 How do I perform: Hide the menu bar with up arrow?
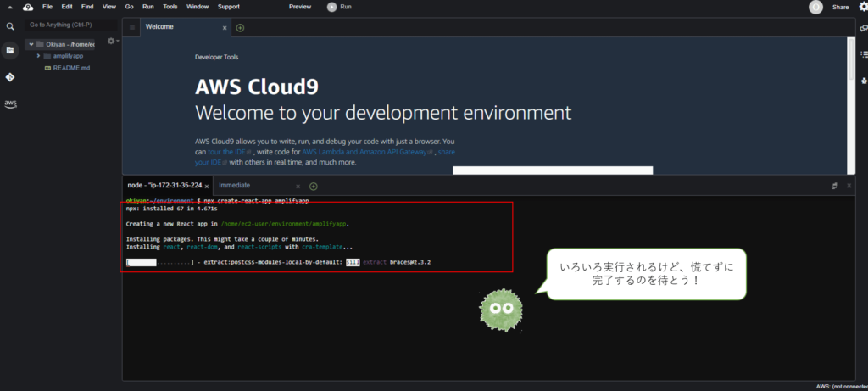(10, 7)
